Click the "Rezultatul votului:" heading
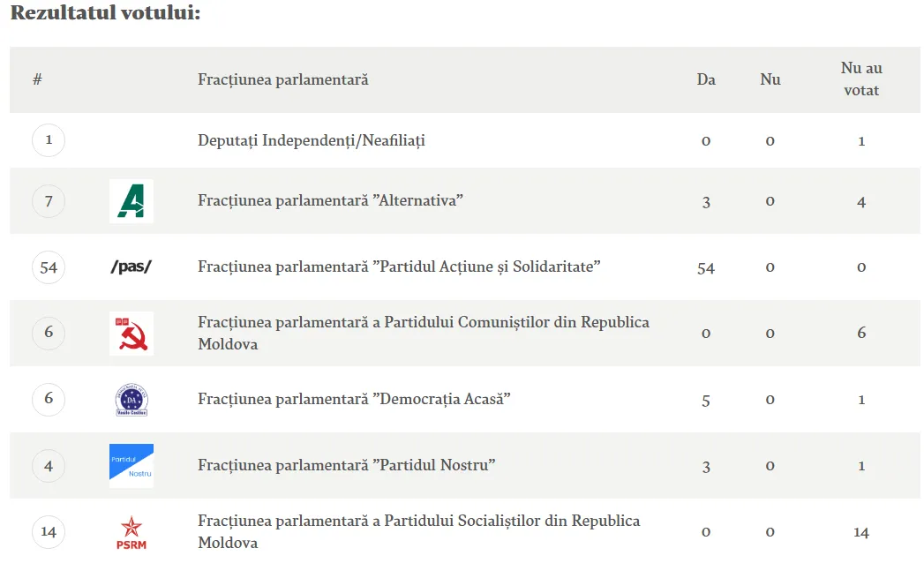Screen dimensions: 924x563 tap(105, 14)
